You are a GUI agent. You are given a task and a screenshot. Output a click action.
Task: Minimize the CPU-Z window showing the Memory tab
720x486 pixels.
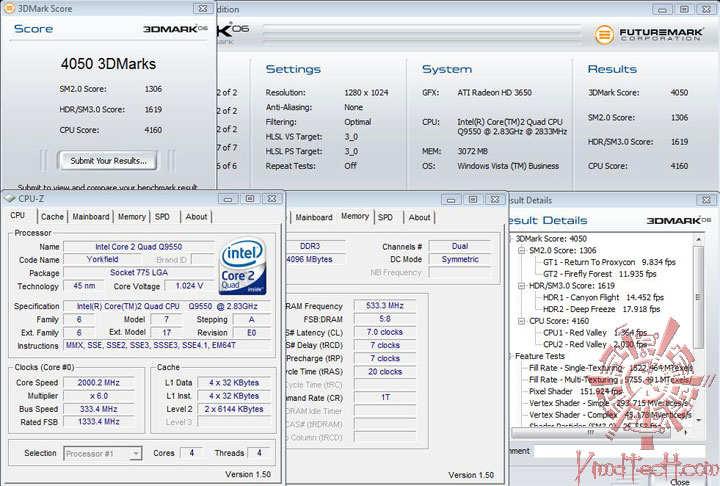(451, 200)
